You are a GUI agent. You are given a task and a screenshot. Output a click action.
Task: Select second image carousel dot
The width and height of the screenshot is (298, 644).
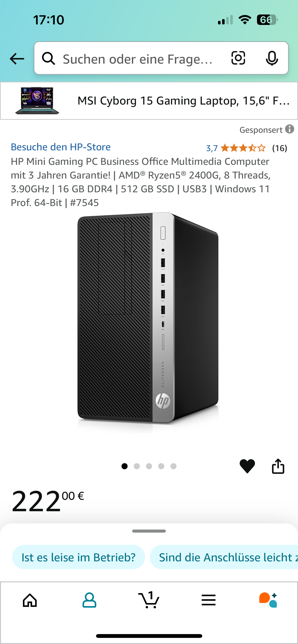click(137, 466)
